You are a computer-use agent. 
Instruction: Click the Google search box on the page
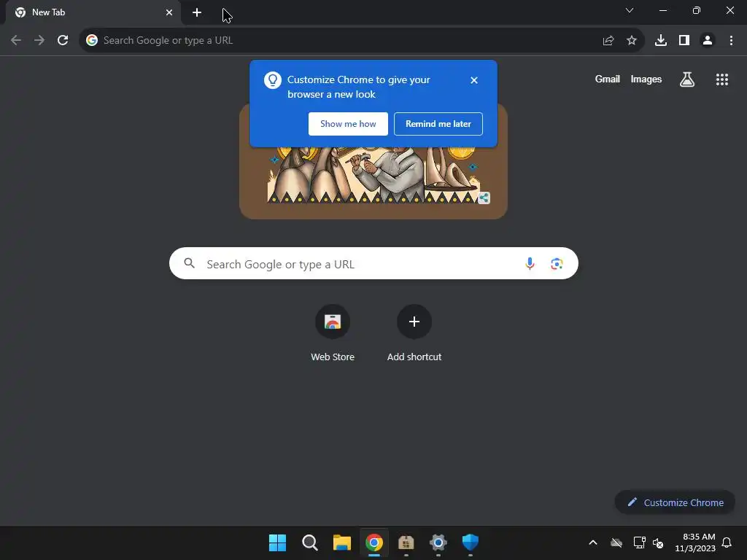tap(373, 263)
